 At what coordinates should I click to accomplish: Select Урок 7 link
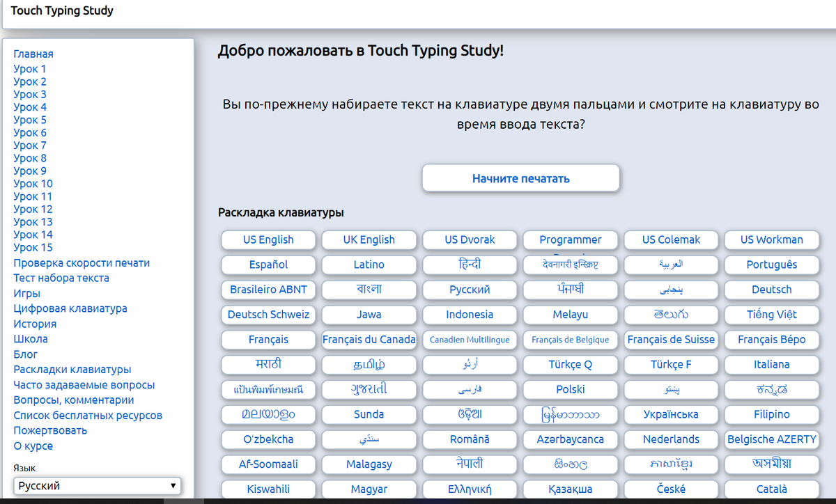click(x=30, y=145)
